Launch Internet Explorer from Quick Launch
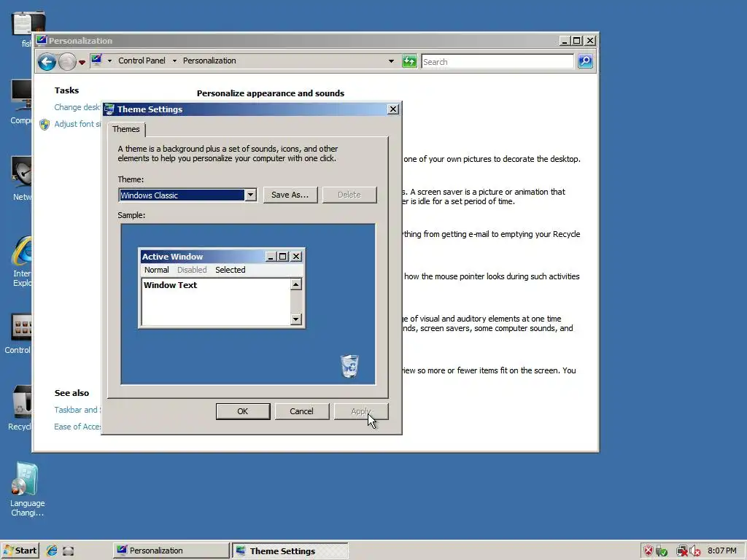This screenshot has height=560, width=747. pyautogui.click(x=52, y=551)
